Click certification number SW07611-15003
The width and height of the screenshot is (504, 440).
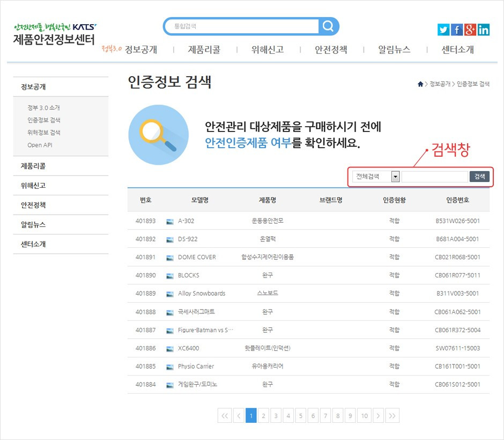tap(458, 348)
